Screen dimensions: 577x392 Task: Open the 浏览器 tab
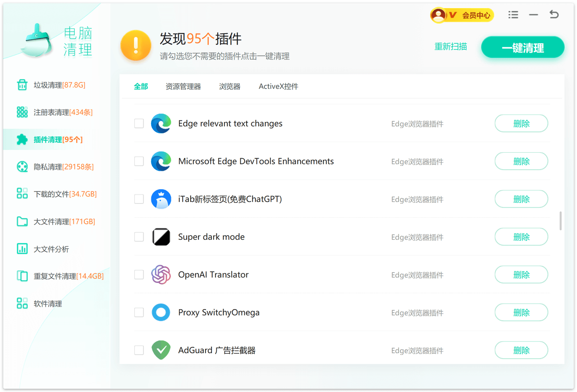pos(229,87)
